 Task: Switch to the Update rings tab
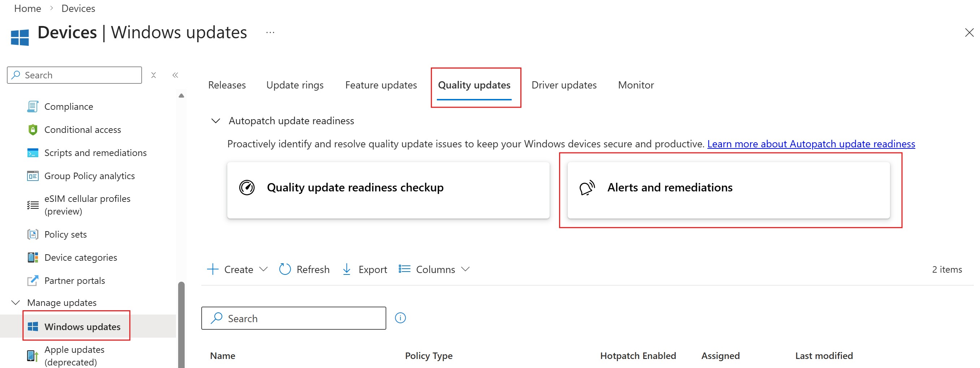[x=295, y=85]
